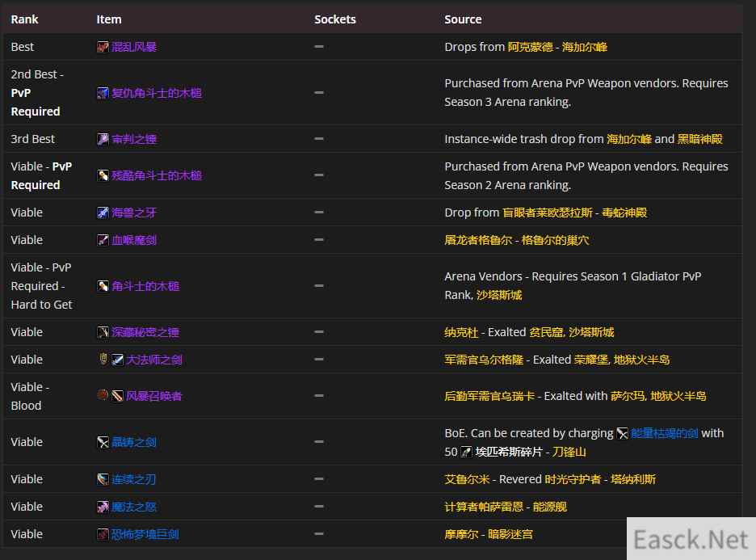Click the 晶铸之剑 item icon
The image size is (756, 560).
(x=103, y=442)
